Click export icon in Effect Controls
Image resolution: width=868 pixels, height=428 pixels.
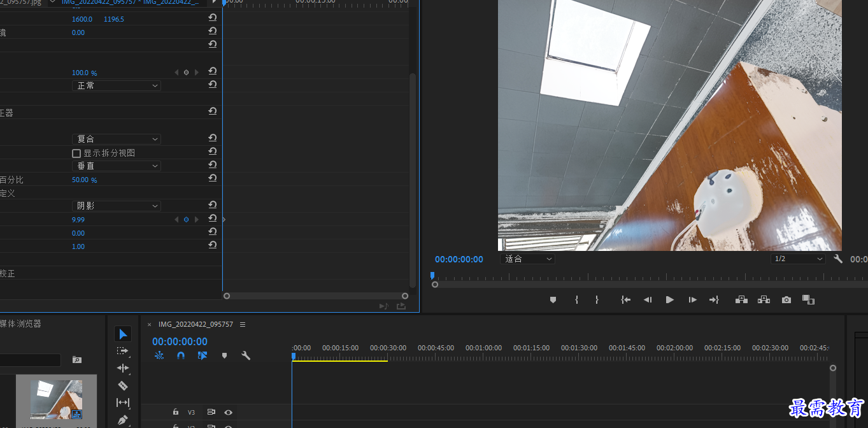[401, 306]
